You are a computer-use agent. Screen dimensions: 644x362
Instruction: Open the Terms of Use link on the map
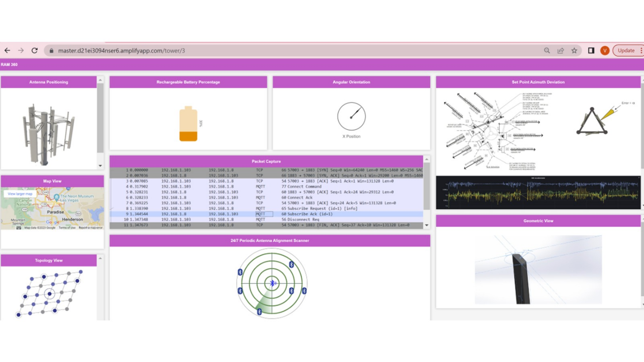(67, 228)
